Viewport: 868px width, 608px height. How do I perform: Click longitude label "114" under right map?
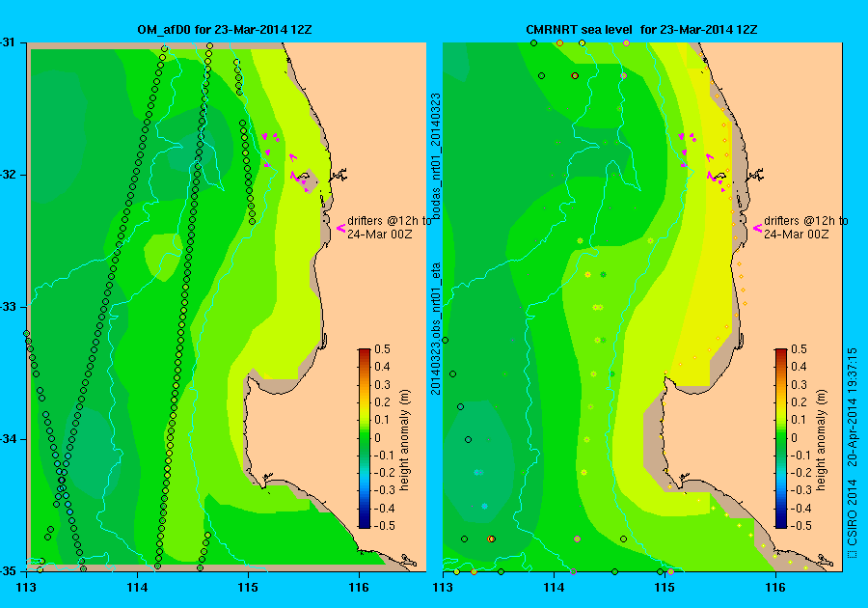coord(554,588)
